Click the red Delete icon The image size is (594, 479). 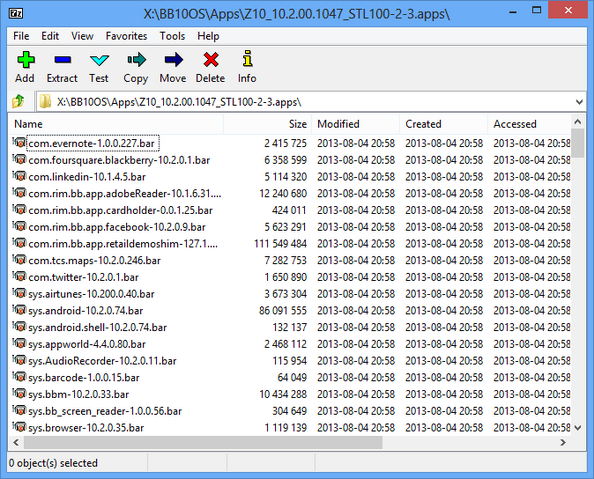click(x=211, y=59)
